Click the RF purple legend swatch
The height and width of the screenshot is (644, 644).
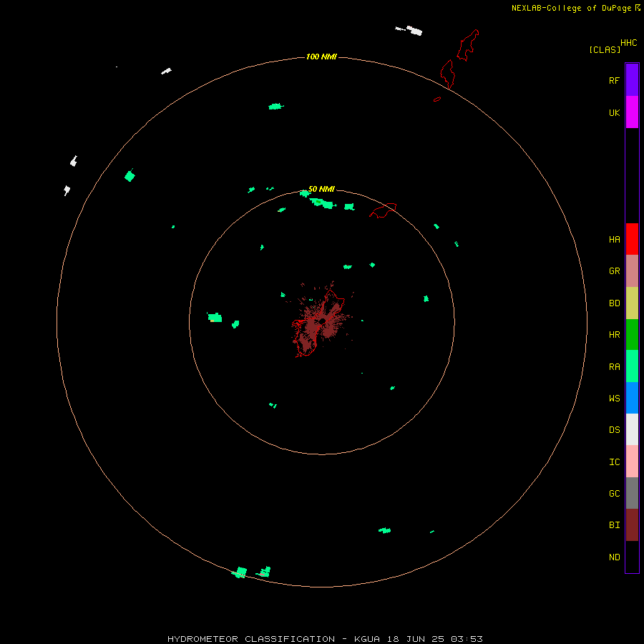point(632,79)
